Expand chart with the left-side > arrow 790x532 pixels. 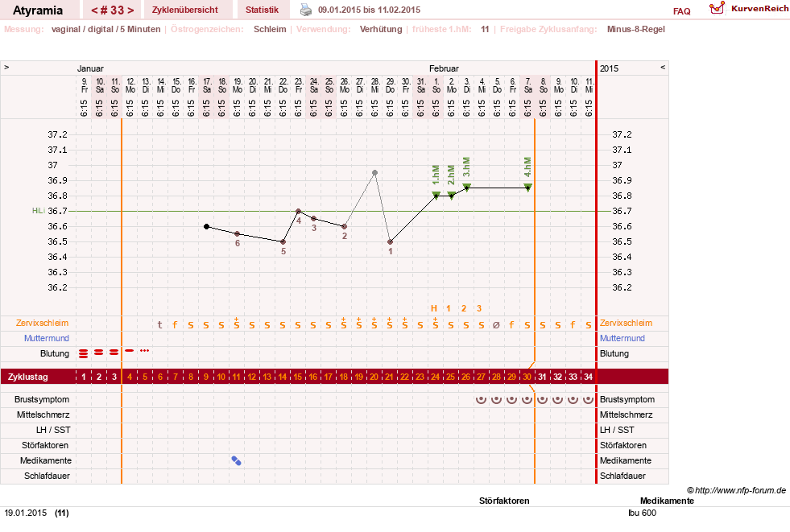pyautogui.click(x=6, y=67)
